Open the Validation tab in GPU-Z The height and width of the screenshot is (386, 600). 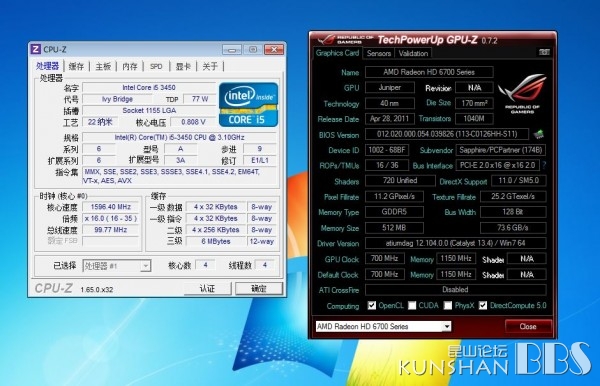pyautogui.click(x=413, y=53)
